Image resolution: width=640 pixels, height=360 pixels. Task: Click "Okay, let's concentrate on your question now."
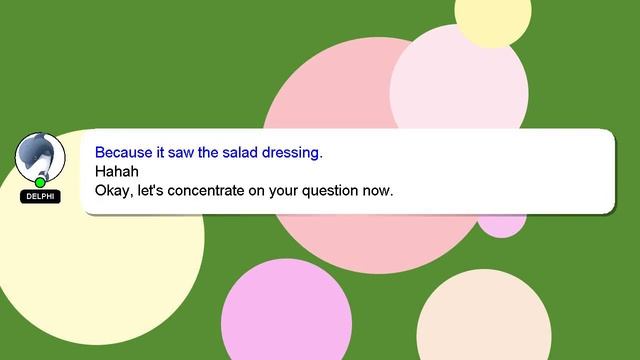point(244,191)
